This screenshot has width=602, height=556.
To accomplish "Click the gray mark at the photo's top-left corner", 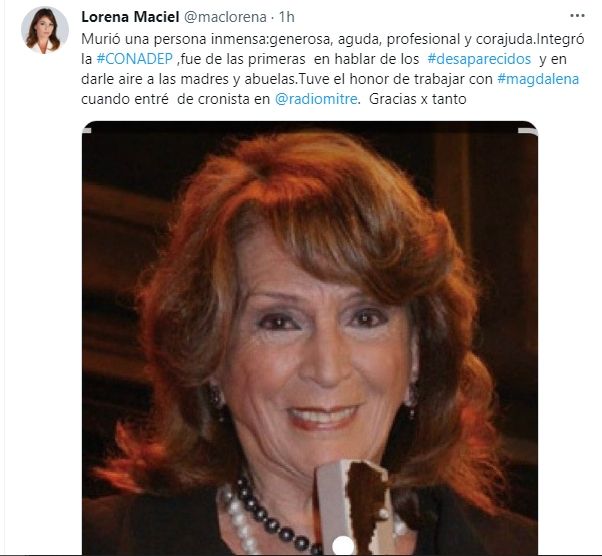I will (87, 131).
